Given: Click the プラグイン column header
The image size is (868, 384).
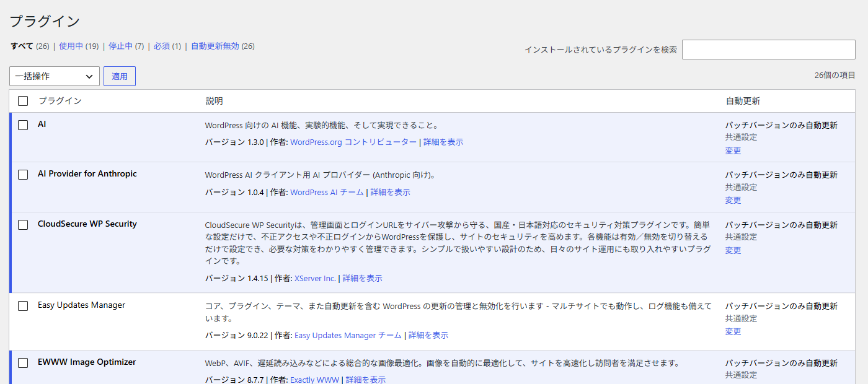Looking at the screenshot, I should 60,101.
